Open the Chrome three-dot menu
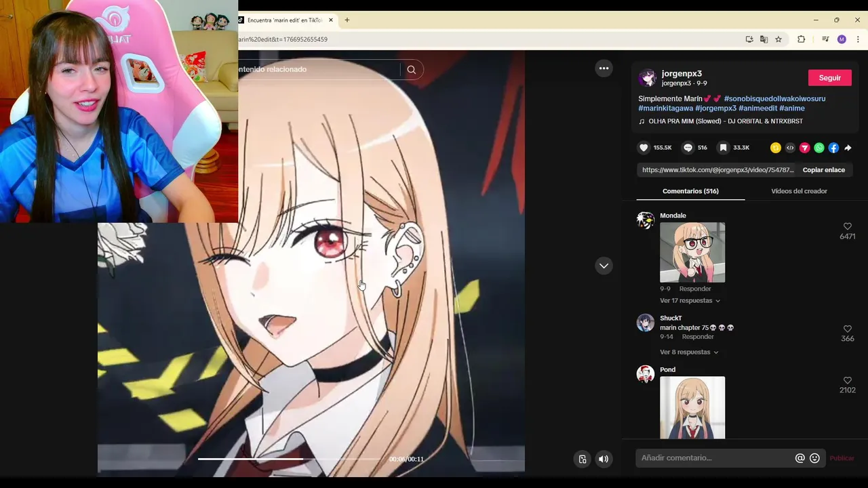 click(x=858, y=39)
